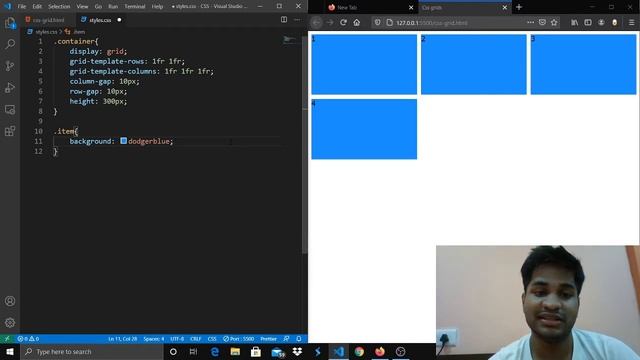Open the Accounts menu in activity bar
Viewport: 640px width, 360px height.
(10, 301)
